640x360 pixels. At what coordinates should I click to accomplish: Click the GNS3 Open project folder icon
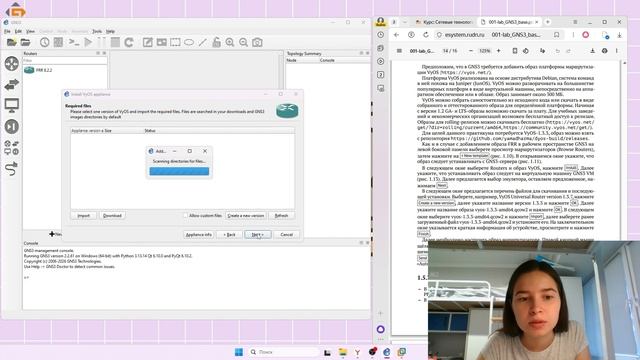(25, 42)
